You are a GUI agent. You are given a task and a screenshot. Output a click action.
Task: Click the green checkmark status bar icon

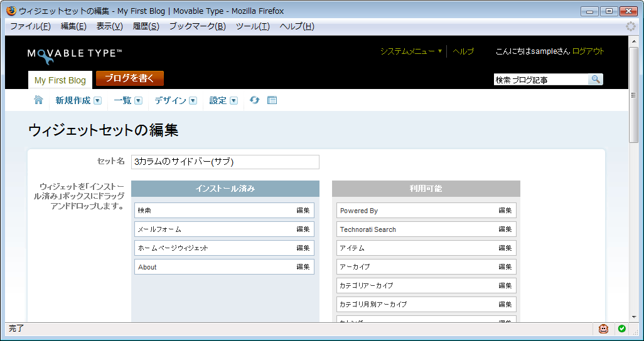tap(622, 328)
